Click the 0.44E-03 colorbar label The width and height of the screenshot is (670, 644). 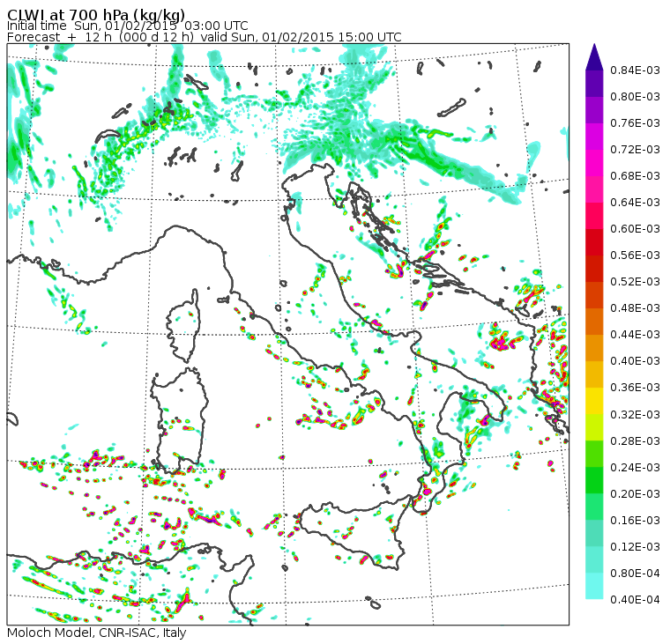coord(635,335)
